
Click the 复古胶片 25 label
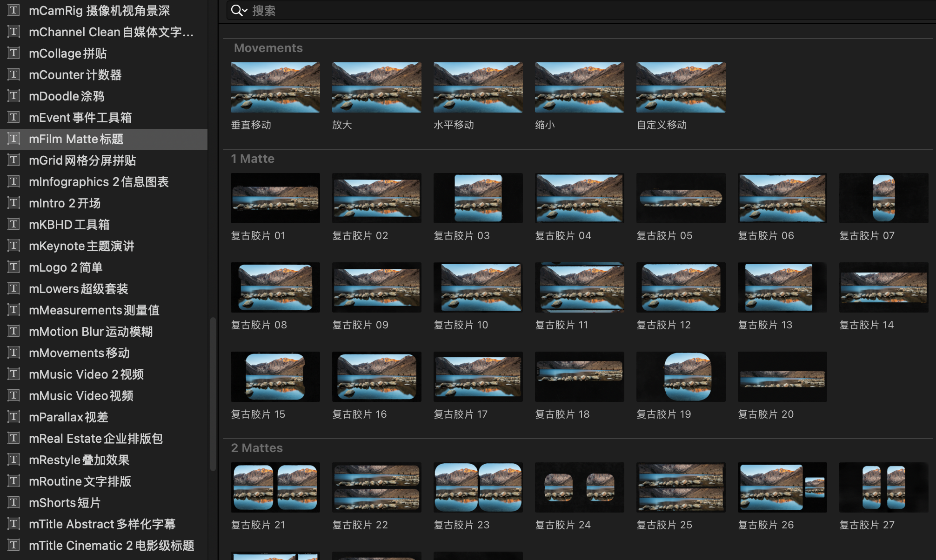pyautogui.click(x=664, y=525)
